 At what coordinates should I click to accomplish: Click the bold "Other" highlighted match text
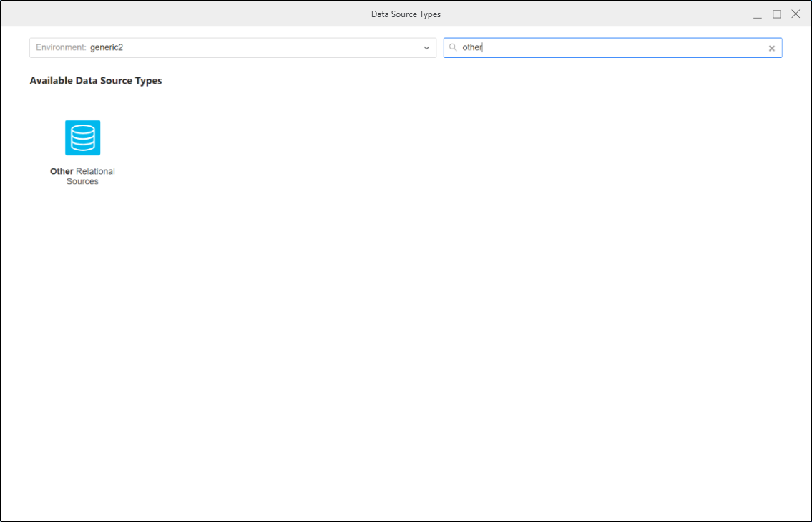click(x=62, y=172)
